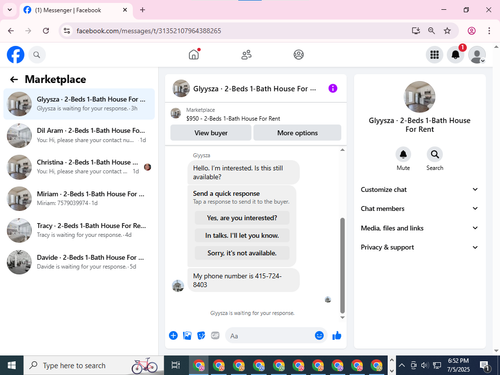Open Chrome three-dot menu
500x375 pixels.
(x=489, y=31)
